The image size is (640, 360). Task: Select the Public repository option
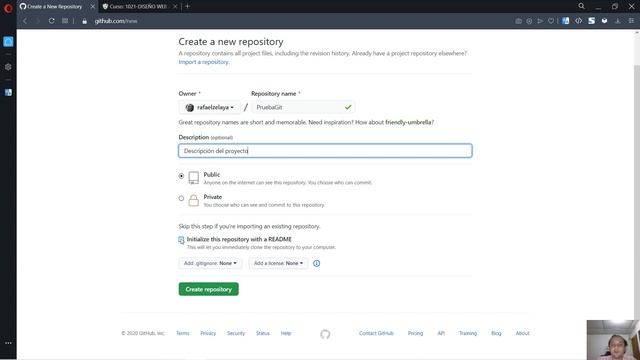(181, 176)
